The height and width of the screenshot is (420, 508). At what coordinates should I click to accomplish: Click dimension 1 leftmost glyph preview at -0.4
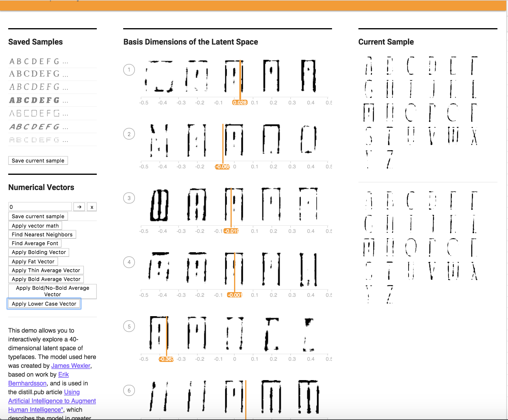[x=159, y=76]
